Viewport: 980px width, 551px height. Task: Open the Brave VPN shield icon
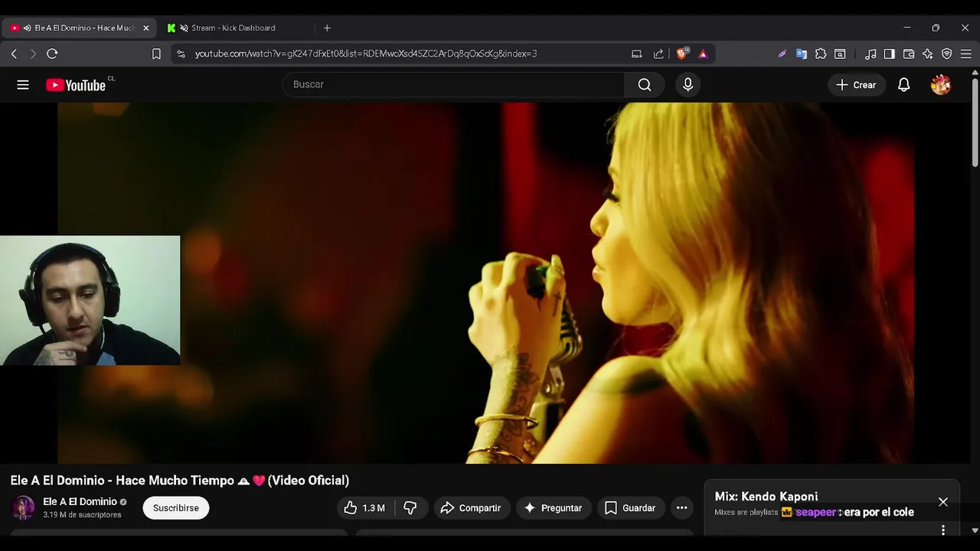947,54
